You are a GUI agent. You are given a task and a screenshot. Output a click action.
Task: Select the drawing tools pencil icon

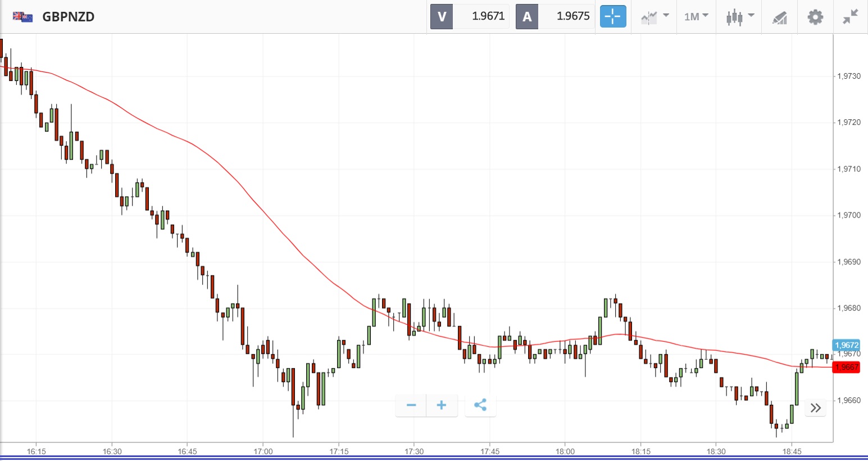click(x=780, y=17)
